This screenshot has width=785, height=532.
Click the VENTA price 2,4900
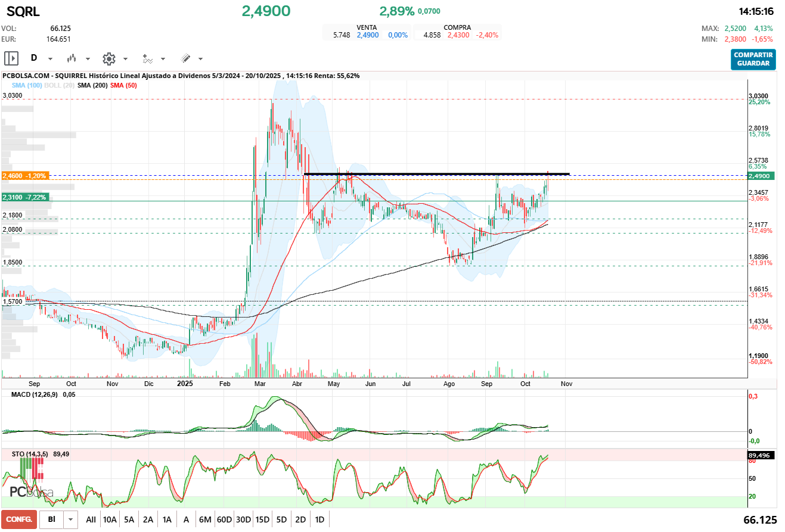click(x=368, y=35)
